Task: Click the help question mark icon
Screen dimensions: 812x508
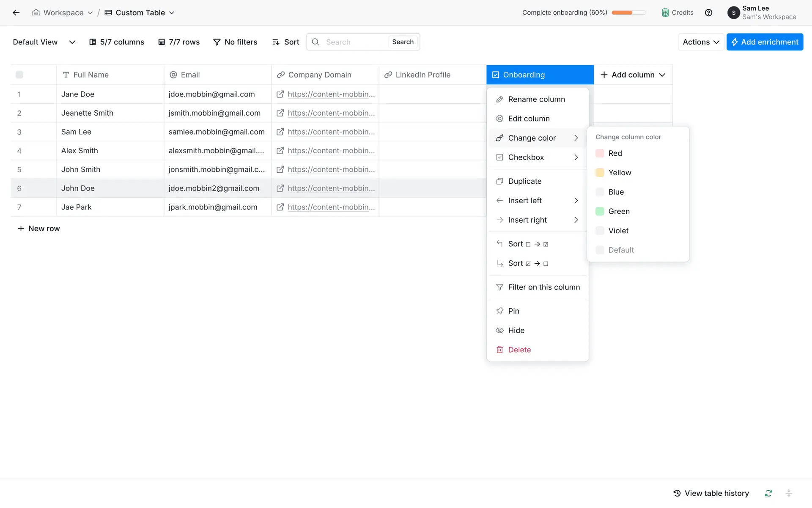Action: pos(708,13)
